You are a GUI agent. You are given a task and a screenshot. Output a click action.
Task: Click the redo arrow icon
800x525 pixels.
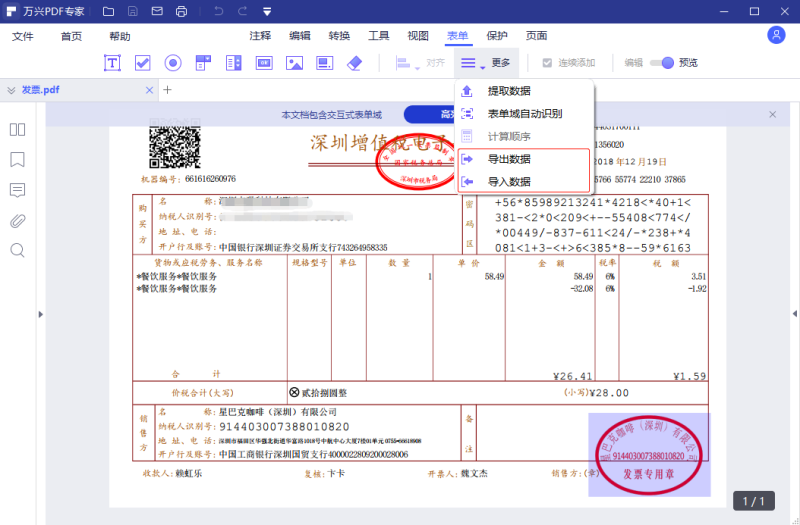[x=243, y=11]
